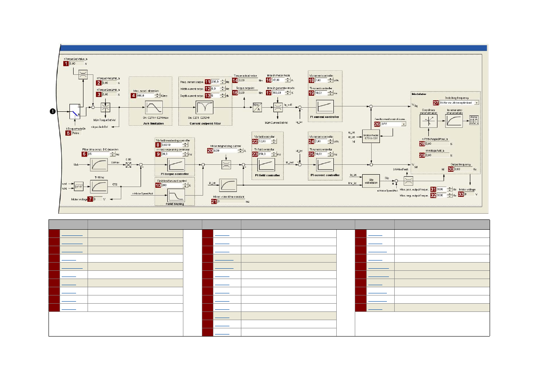Open the PI torque controller block
555x392 pixels.
176,165
